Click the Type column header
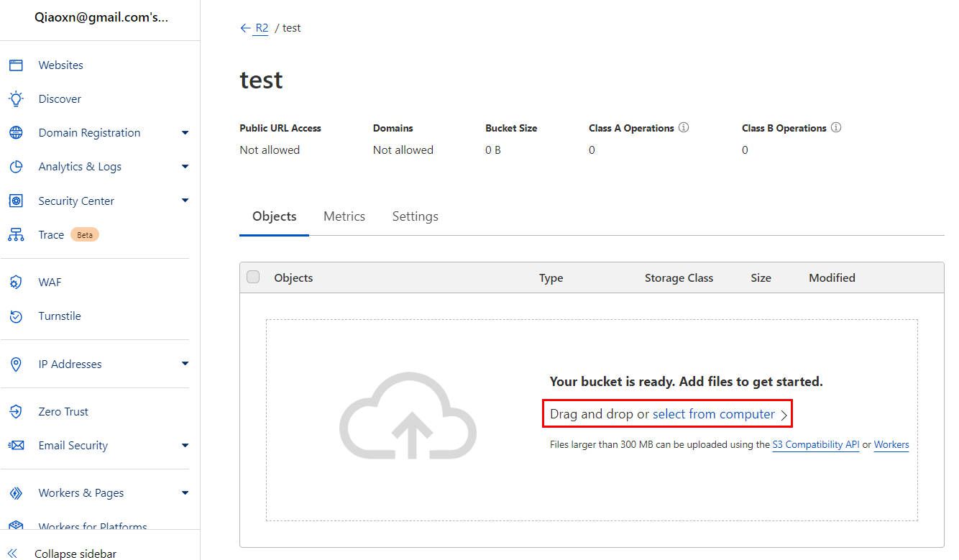959x560 pixels. (551, 277)
